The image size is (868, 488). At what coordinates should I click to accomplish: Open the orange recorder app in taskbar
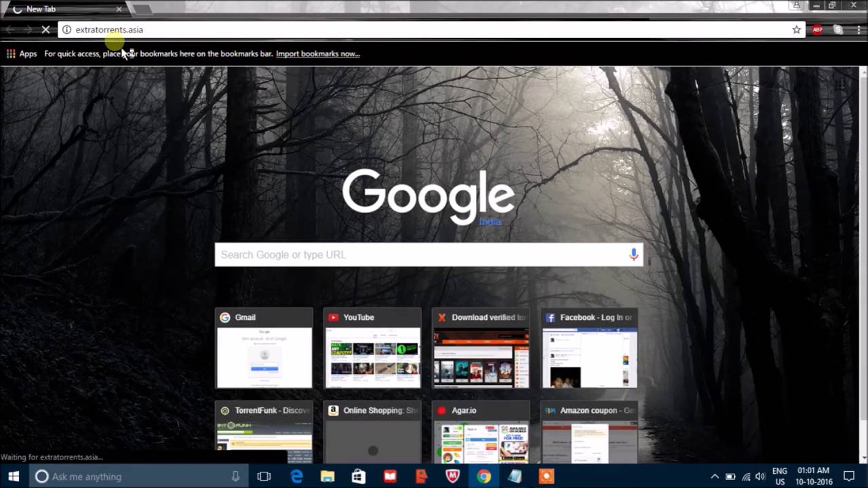point(546,476)
